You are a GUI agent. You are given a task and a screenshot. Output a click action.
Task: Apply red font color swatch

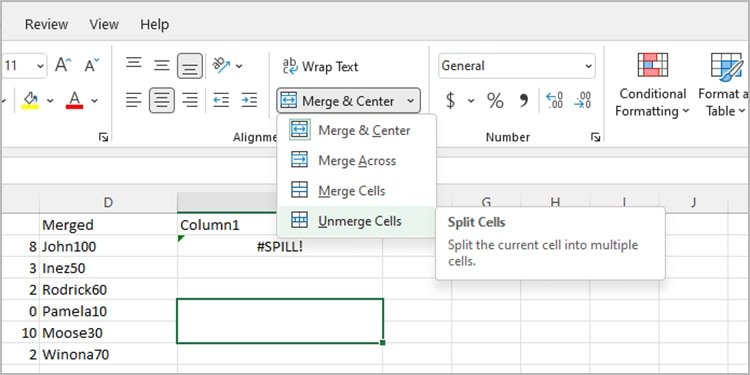[74, 100]
